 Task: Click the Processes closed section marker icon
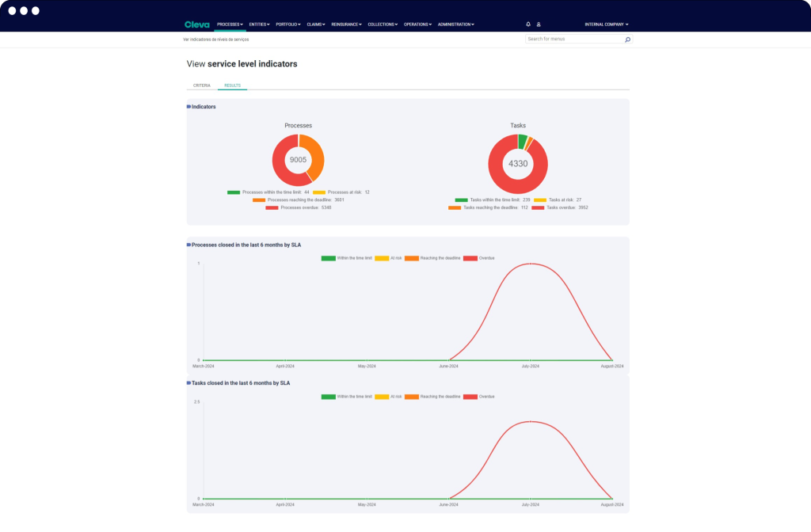pyautogui.click(x=188, y=245)
